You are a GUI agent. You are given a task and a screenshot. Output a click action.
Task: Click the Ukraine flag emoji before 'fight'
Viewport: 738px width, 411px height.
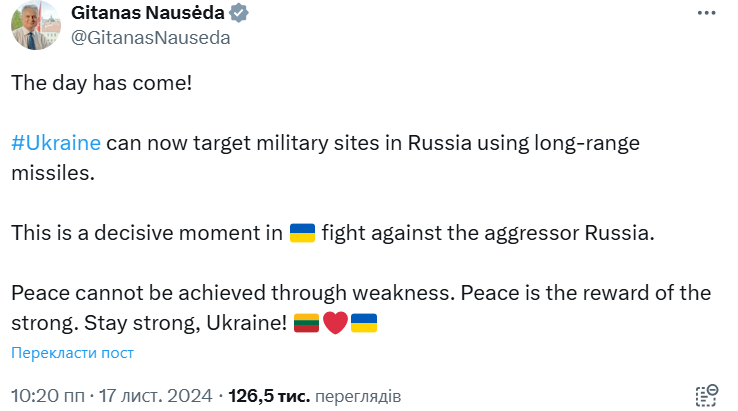[302, 233]
